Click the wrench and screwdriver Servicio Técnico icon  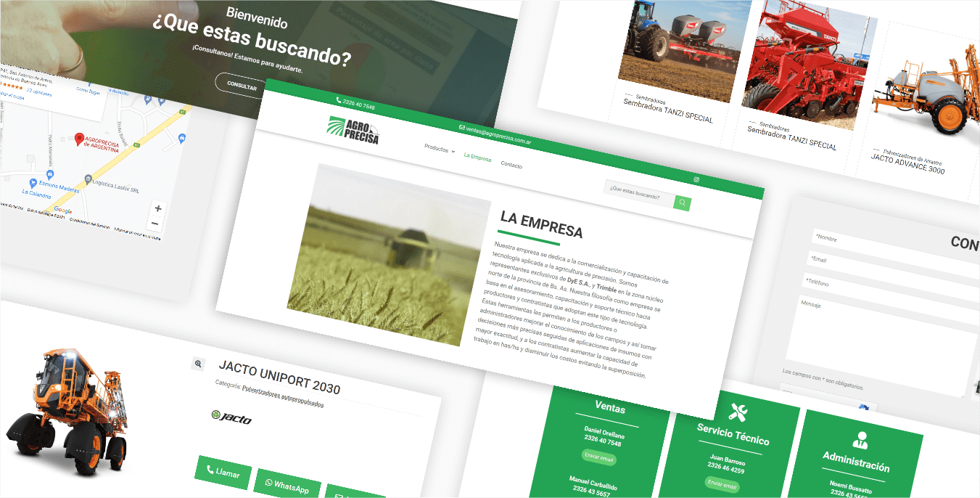pyautogui.click(x=738, y=412)
